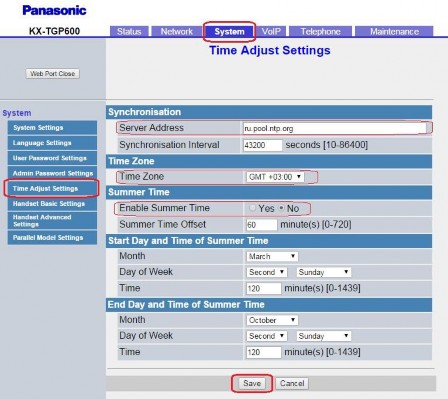
Task: Open System Settings in sidebar
Action: (52, 128)
